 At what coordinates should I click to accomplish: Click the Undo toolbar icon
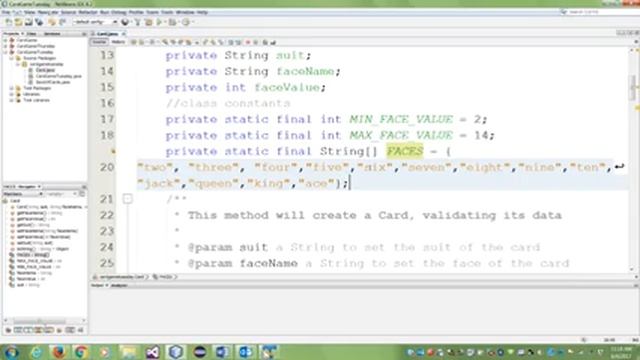point(52,22)
